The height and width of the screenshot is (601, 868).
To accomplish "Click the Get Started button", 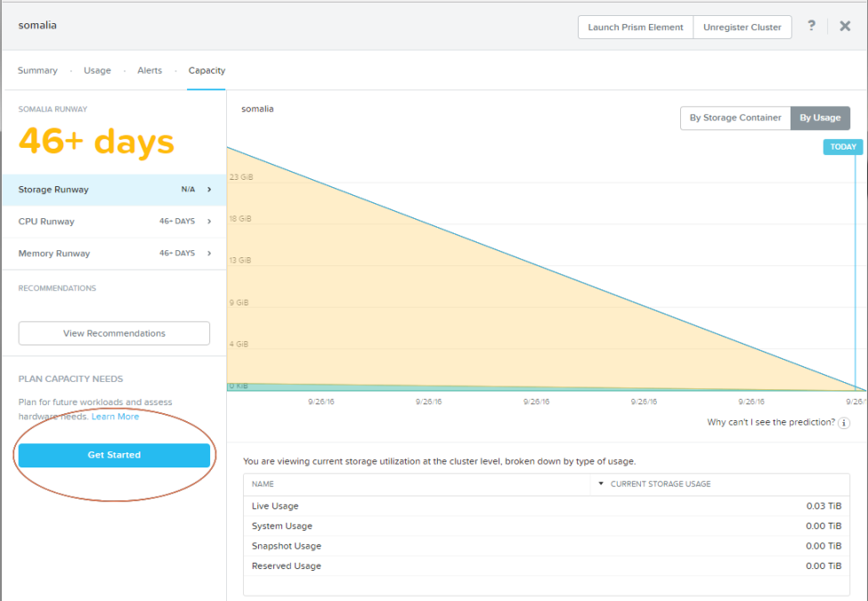I will (x=114, y=455).
